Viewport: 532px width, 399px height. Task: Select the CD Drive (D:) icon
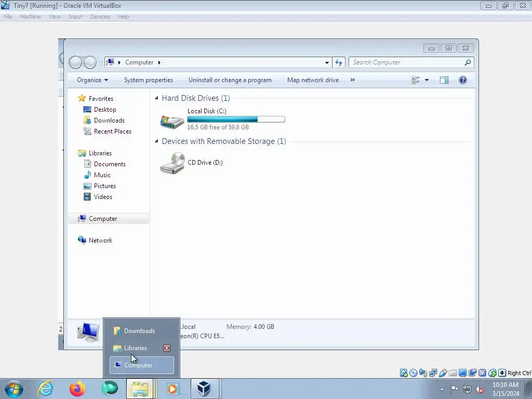coord(172,163)
